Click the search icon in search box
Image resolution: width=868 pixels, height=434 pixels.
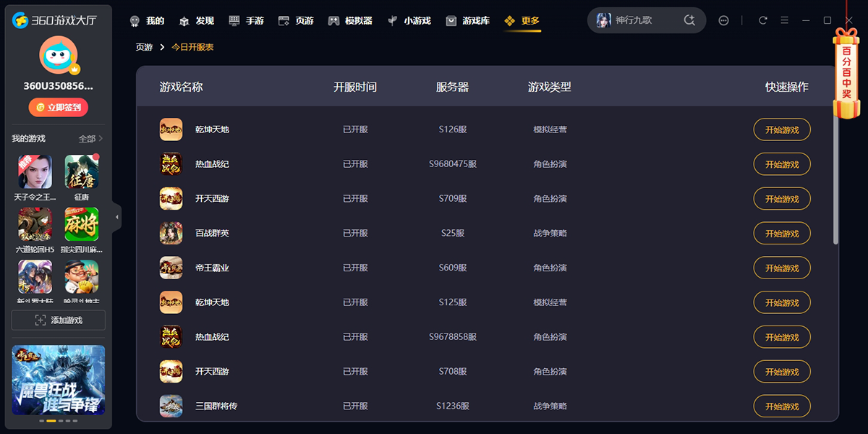pos(689,21)
